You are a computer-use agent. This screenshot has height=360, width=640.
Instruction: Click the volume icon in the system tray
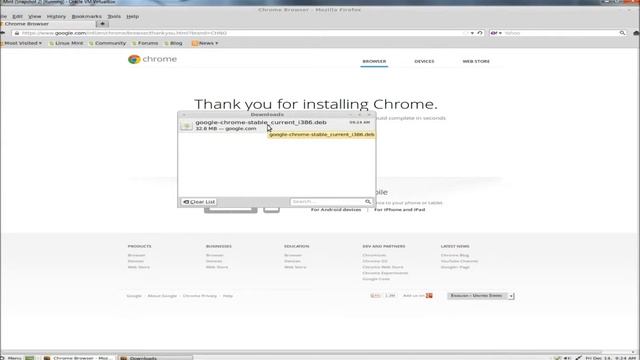(x=568, y=358)
